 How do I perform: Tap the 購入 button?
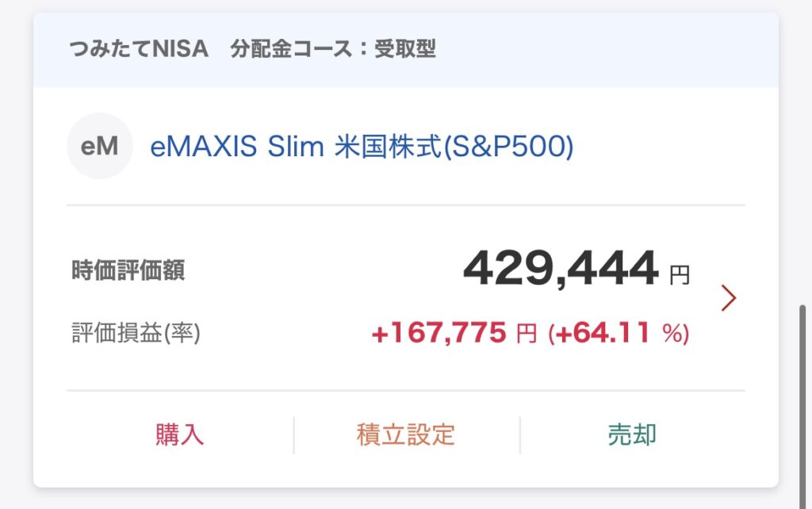(180, 435)
